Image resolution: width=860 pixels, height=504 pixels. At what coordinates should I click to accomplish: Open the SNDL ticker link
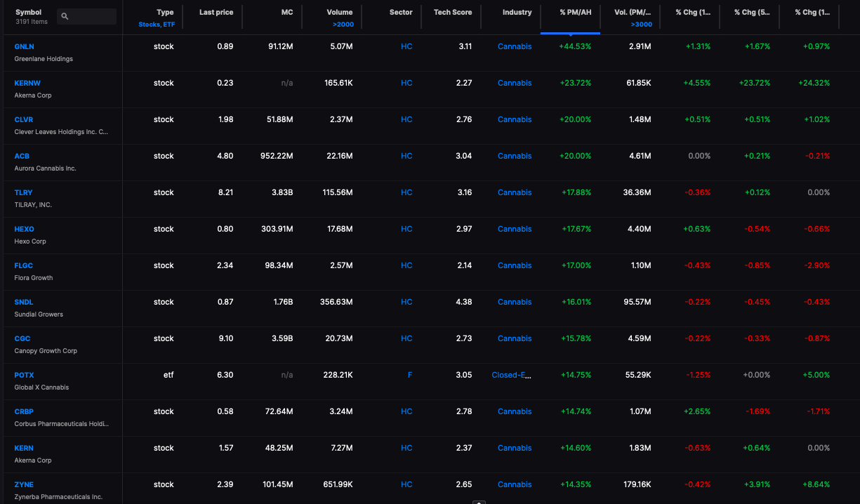coord(24,302)
